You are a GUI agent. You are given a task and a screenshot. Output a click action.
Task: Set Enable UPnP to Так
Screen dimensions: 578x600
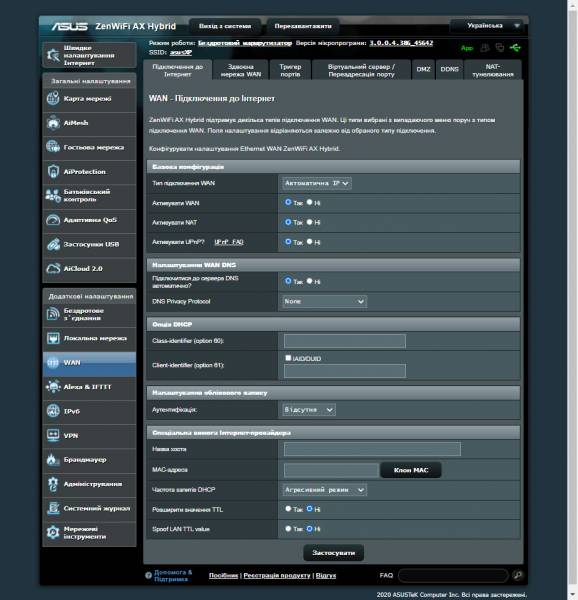pyautogui.click(x=288, y=242)
